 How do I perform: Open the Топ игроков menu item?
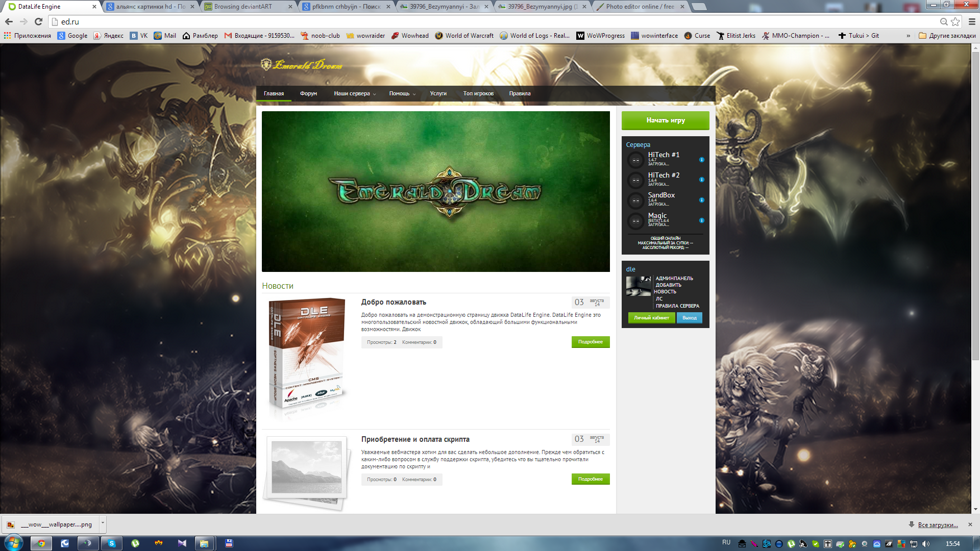click(478, 93)
